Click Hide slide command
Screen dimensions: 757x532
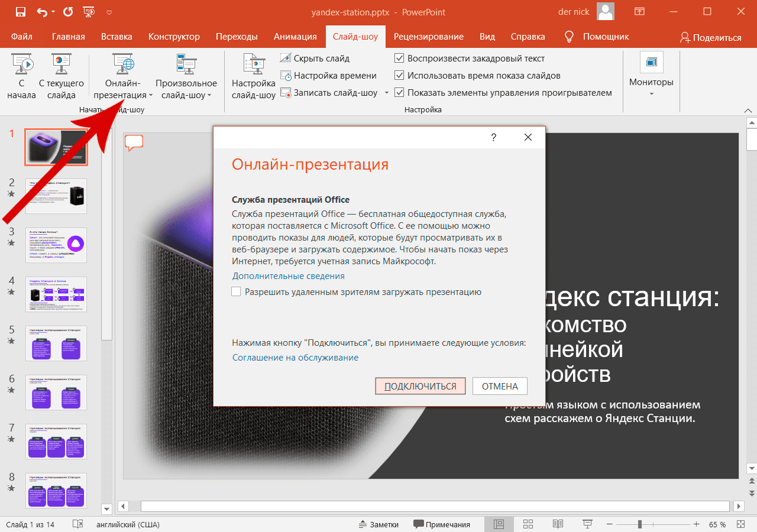pyautogui.click(x=315, y=59)
